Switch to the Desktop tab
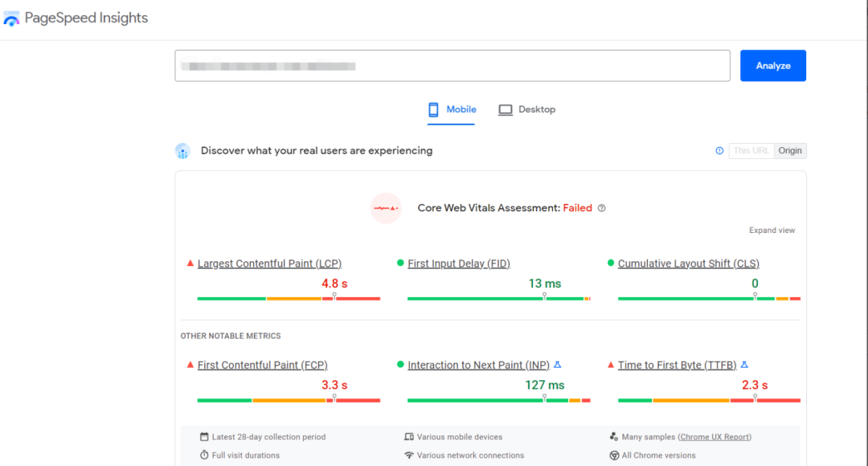Image resolution: width=868 pixels, height=466 pixels. pos(527,110)
